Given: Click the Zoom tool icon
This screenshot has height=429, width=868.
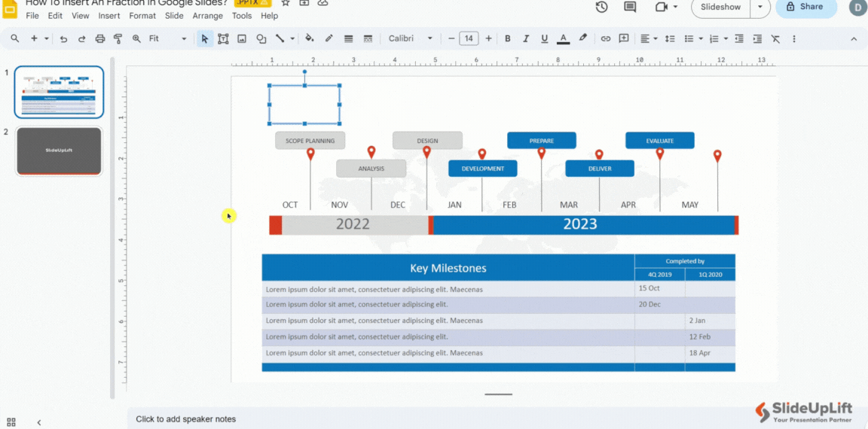Looking at the screenshot, I should tap(136, 38).
